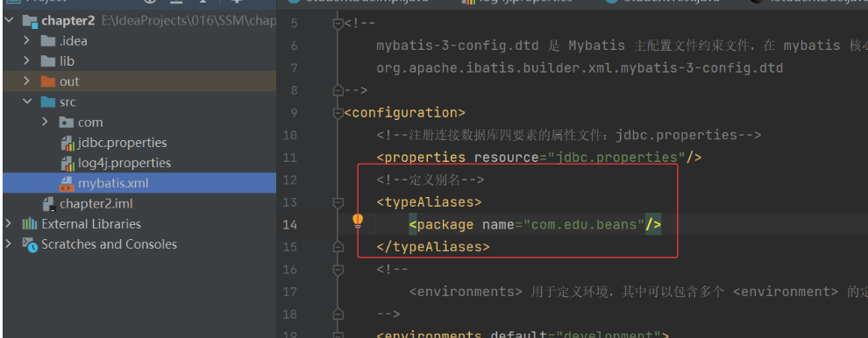Expand the com package
This screenshot has height=338, width=868.
[x=46, y=123]
